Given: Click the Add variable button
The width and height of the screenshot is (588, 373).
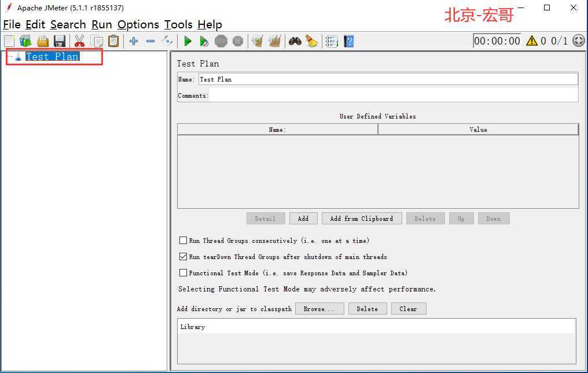Looking at the screenshot, I should click(x=303, y=219).
